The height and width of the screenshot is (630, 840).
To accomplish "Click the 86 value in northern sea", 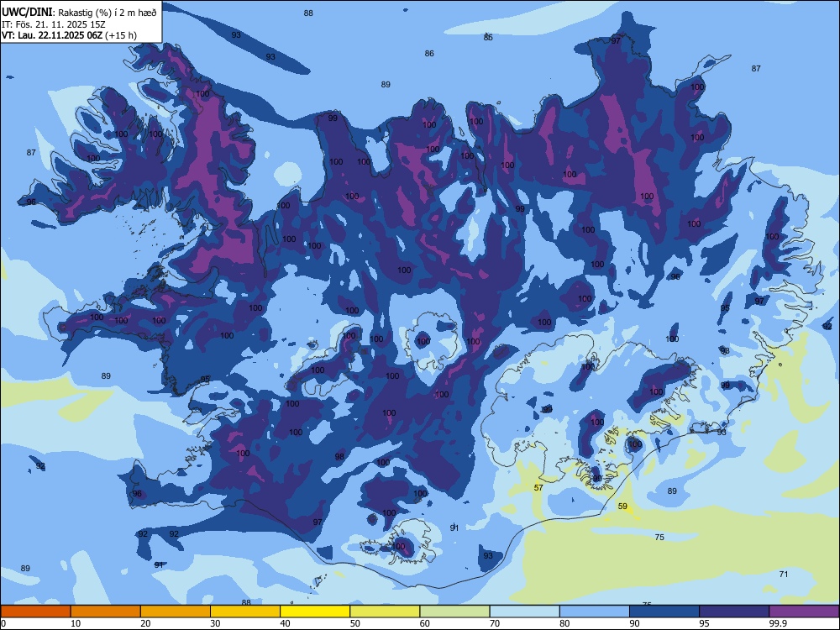I will [x=429, y=53].
